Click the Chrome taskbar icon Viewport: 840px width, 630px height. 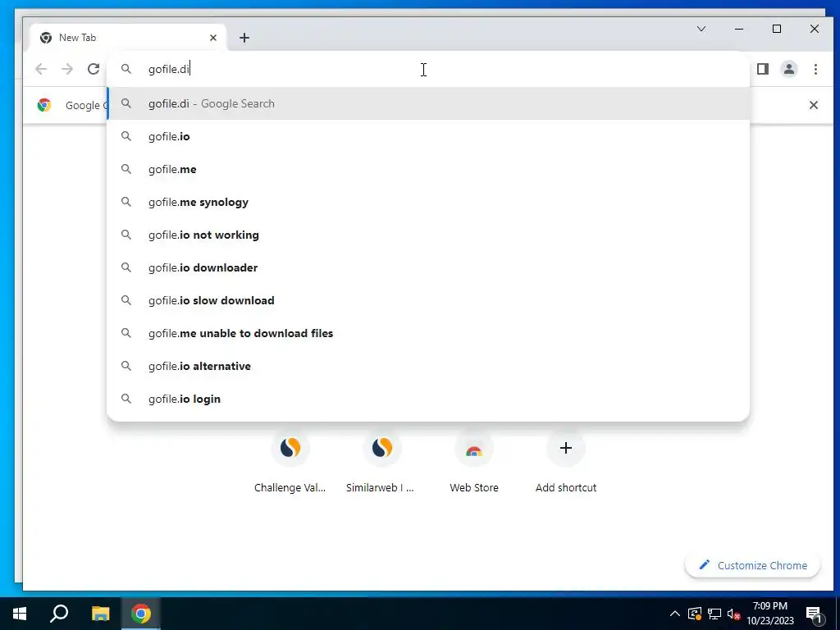(x=141, y=614)
